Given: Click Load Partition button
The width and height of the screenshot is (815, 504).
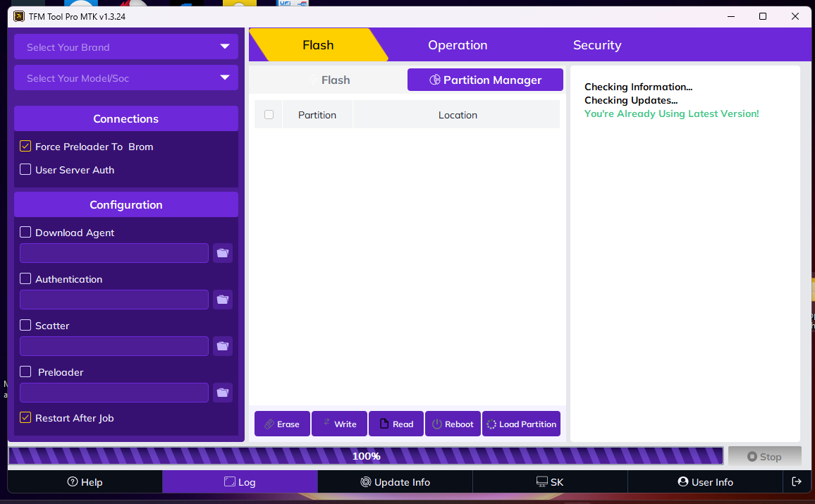Looking at the screenshot, I should pos(521,424).
